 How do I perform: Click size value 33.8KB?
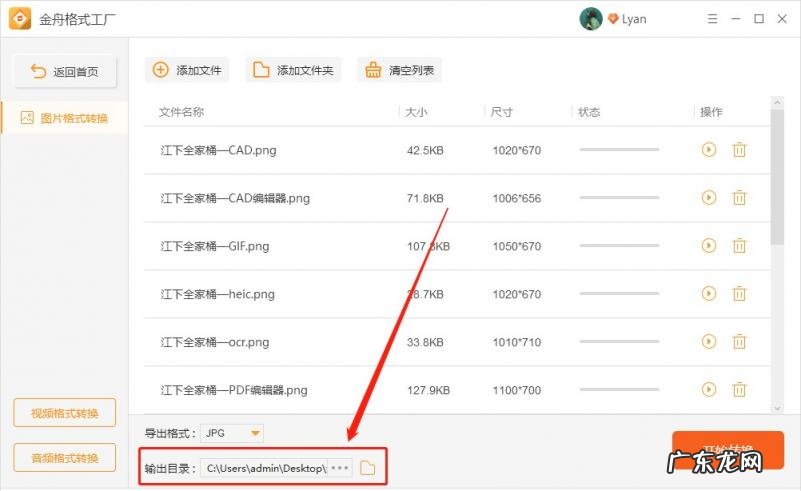(425, 342)
